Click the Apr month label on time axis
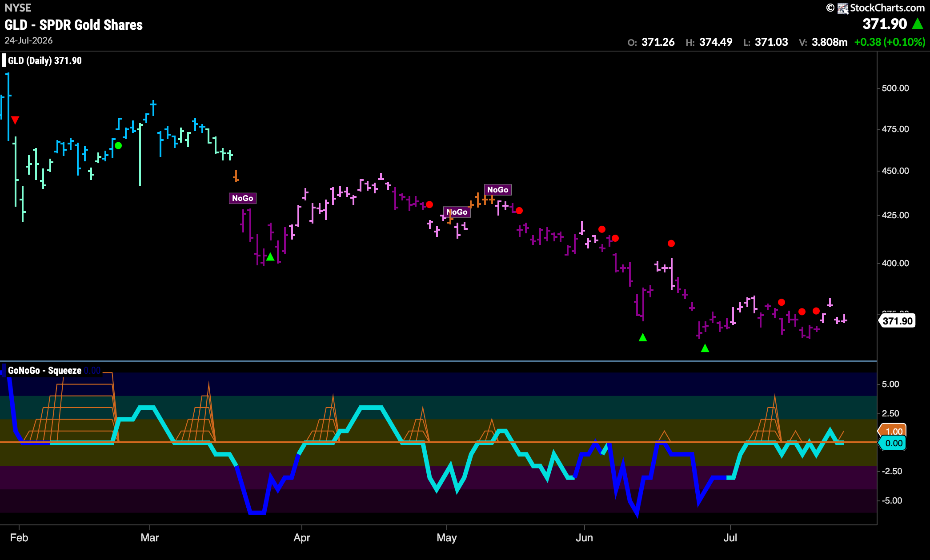 (302, 538)
